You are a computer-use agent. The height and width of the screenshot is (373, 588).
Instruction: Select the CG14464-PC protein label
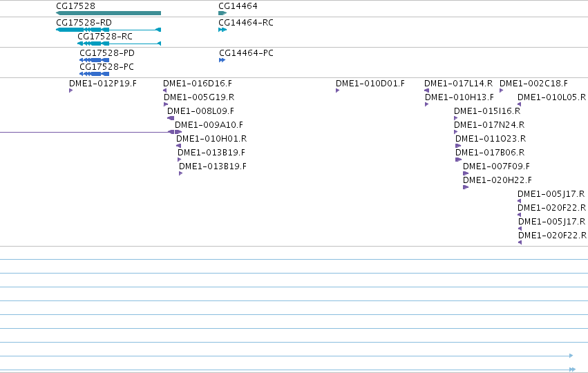point(246,53)
